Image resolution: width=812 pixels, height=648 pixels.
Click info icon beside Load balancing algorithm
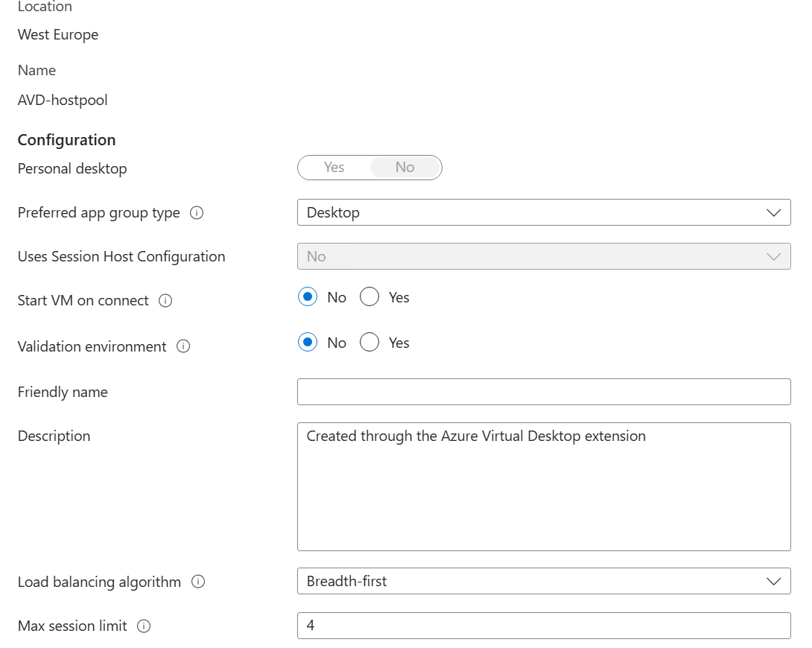pos(198,582)
